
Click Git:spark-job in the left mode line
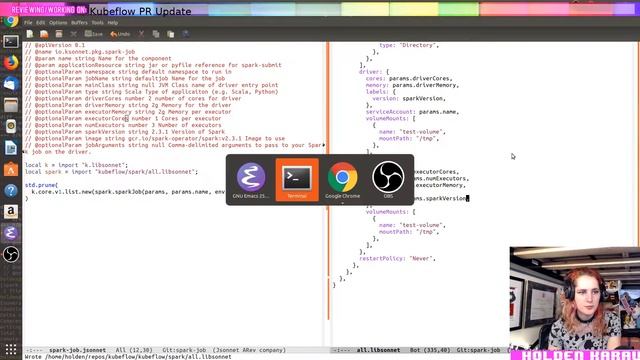point(184,350)
